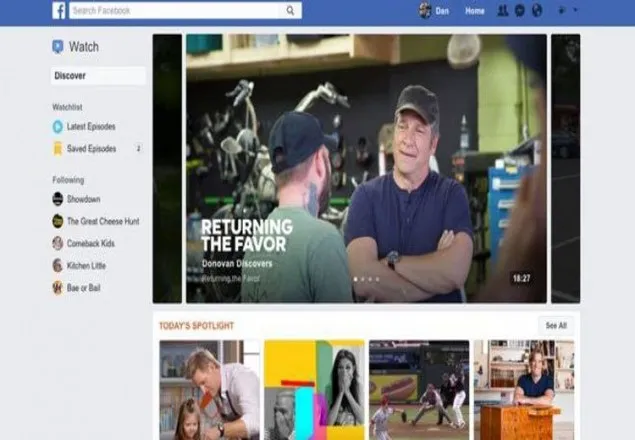The height and width of the screenshot is (440, 635).
Task: Click The Great Cheese Hunt avatar
Action: (58, 221)
